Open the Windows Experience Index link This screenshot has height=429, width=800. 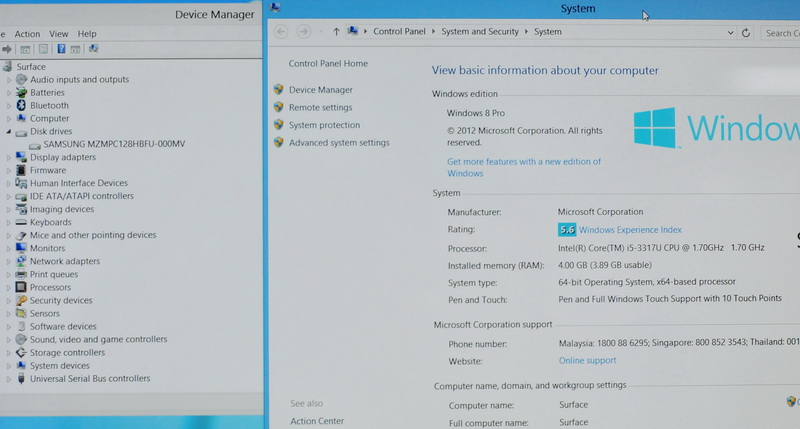[630, 230]
